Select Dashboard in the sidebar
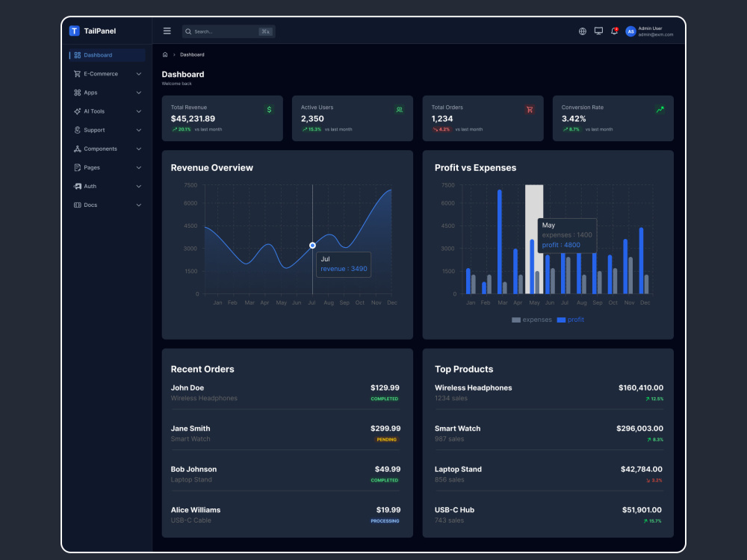Screen dimensions: 747x560 [107, 55]
